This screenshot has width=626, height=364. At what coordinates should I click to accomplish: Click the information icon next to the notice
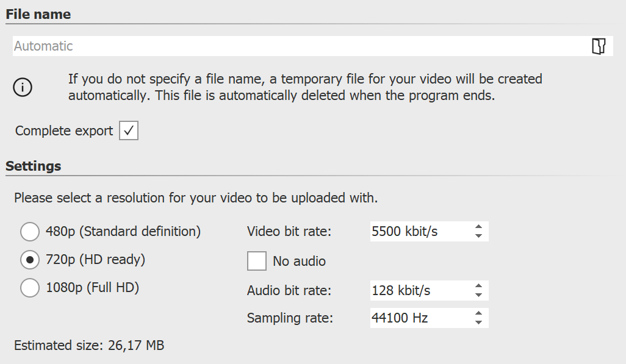pyautogui.click(x=23, y=87)
